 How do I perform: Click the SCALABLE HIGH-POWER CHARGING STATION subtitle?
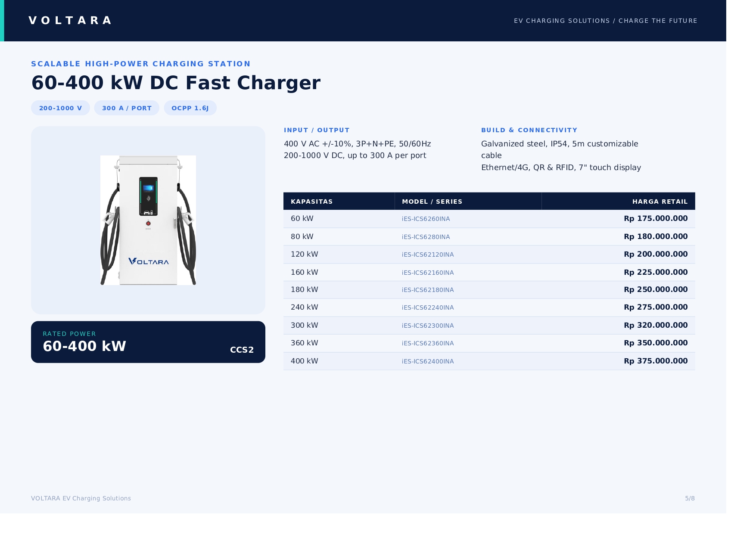[x=140, y=64]
